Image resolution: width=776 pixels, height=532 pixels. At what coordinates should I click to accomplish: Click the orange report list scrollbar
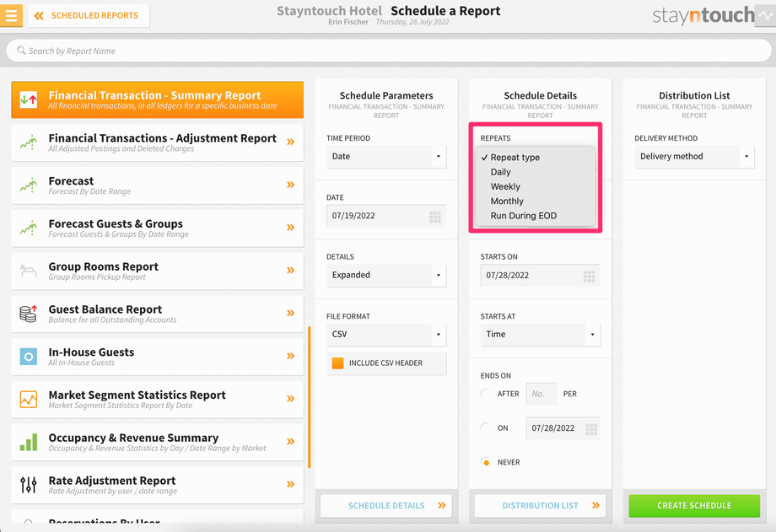point(310,397)
